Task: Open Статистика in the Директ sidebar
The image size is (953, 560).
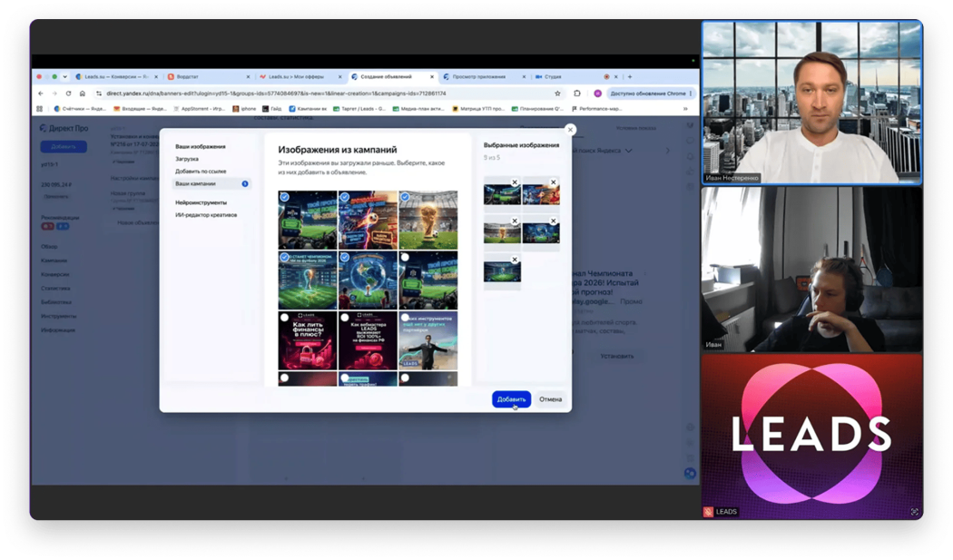Action: pos(55,289)
